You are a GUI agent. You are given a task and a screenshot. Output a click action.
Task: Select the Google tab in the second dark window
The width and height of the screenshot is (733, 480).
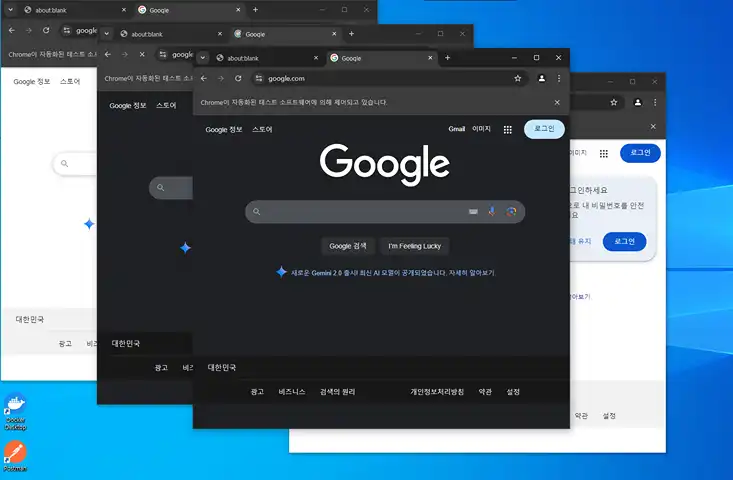click(x=285, y=34)
